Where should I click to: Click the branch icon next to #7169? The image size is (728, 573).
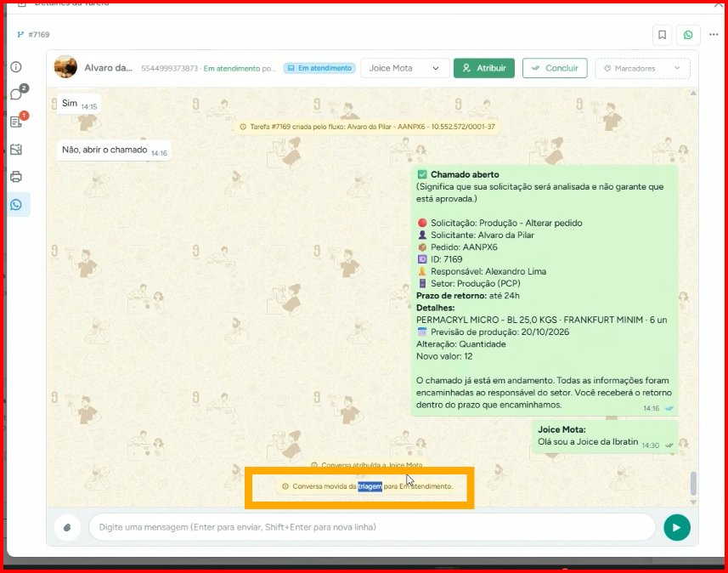coord(20,34)
